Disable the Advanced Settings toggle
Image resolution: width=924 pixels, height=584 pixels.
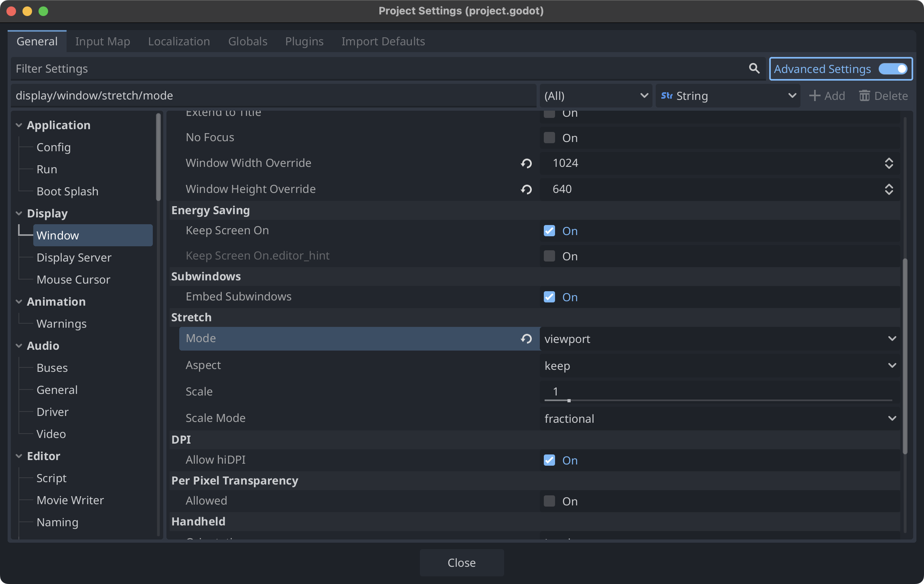click(x=892, y=69)
